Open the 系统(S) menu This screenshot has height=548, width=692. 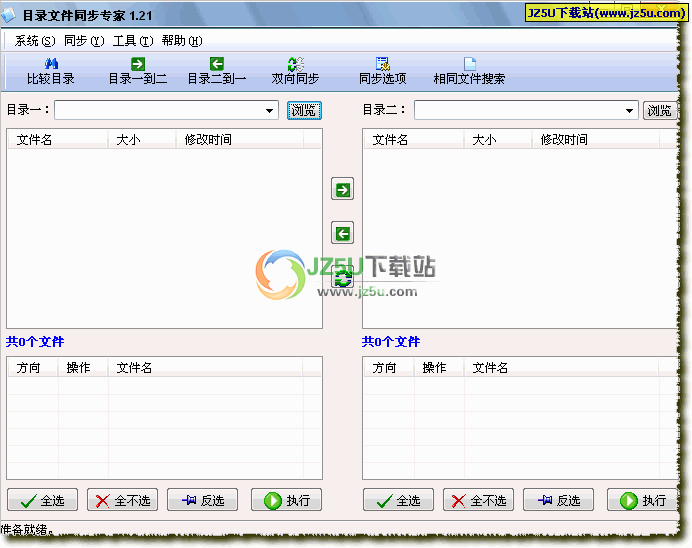coord(35,41)
